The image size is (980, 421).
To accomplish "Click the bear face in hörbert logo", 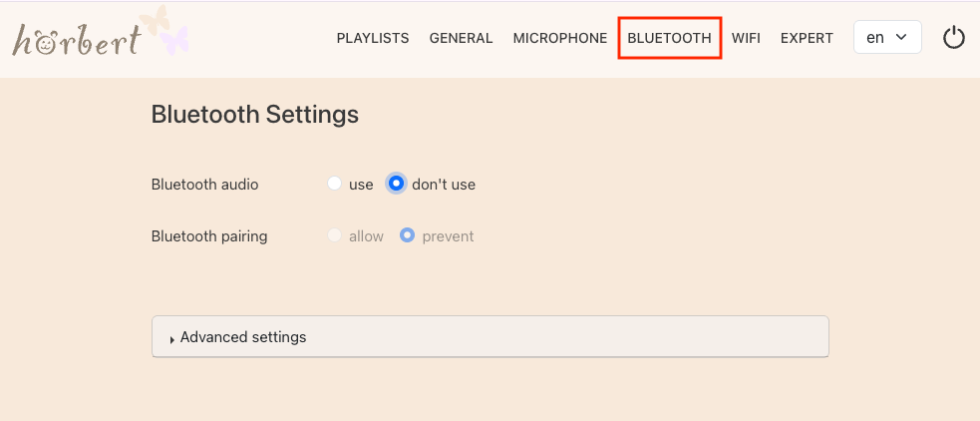I will click(x=47, y=41).
